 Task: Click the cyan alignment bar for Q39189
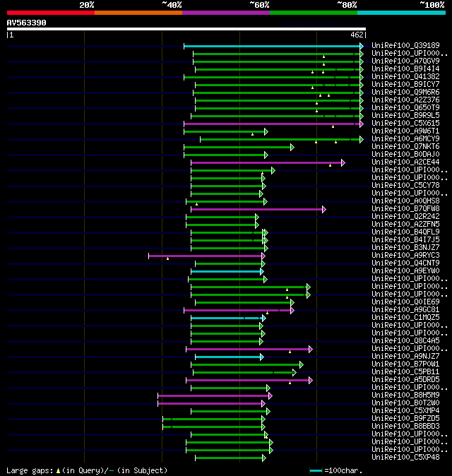tap(273, 47)
